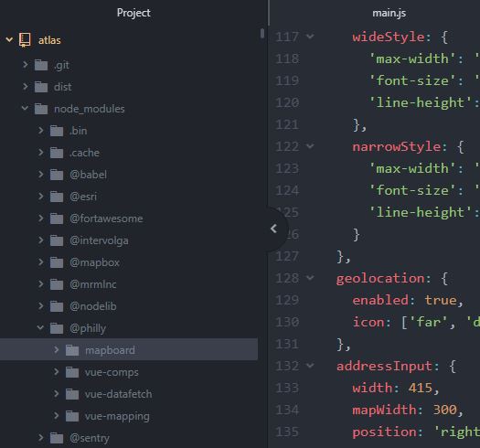
Task: Place cursor on 'mapWidth: 300,' line
Action: [x=408, y=410]
